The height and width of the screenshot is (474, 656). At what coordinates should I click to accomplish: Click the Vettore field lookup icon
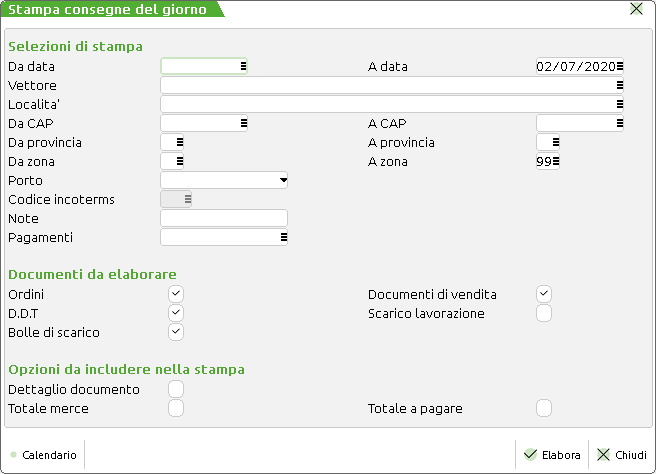[620, 86]
